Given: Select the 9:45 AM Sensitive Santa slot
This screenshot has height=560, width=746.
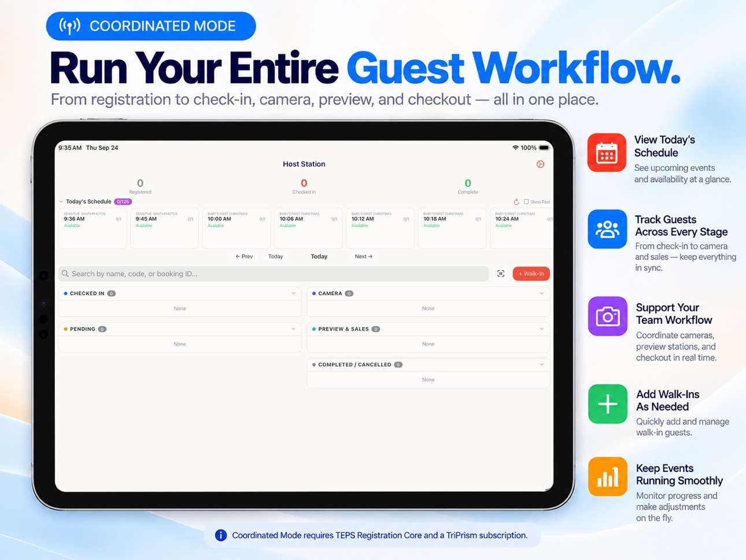Looking at the screenshot, I should (164, 228).
